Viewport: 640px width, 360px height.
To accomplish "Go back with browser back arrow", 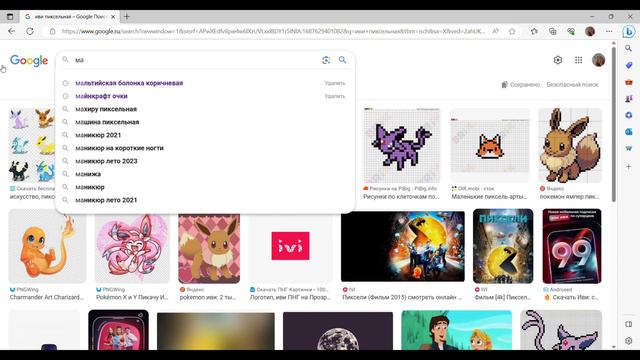I will coord(11,31).
